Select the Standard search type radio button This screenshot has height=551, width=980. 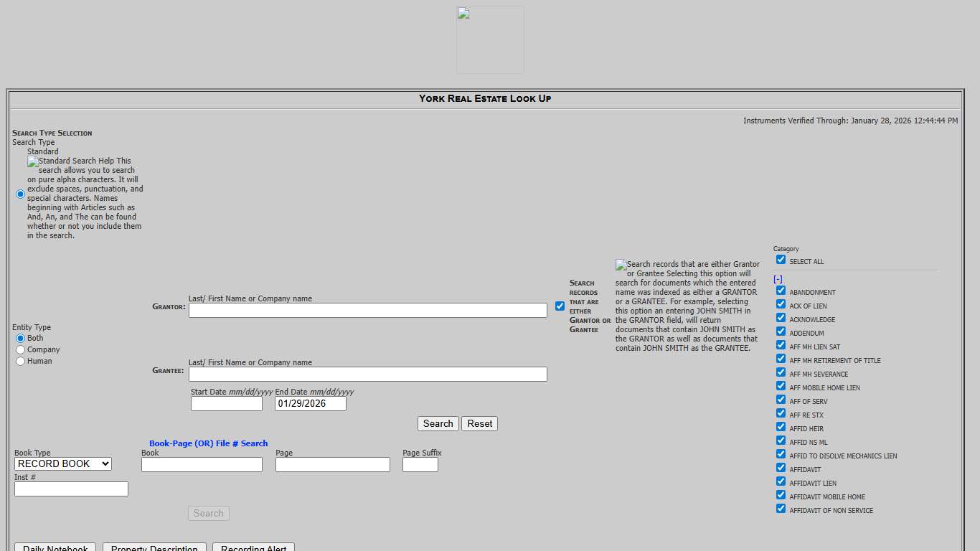(x=20, y=194)
